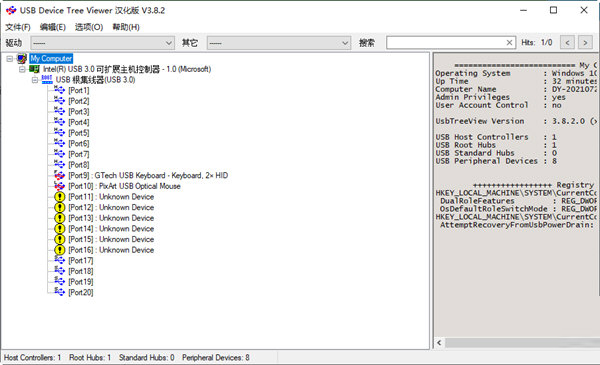Click the USB icon beside Port17

[x=59, y=260]
